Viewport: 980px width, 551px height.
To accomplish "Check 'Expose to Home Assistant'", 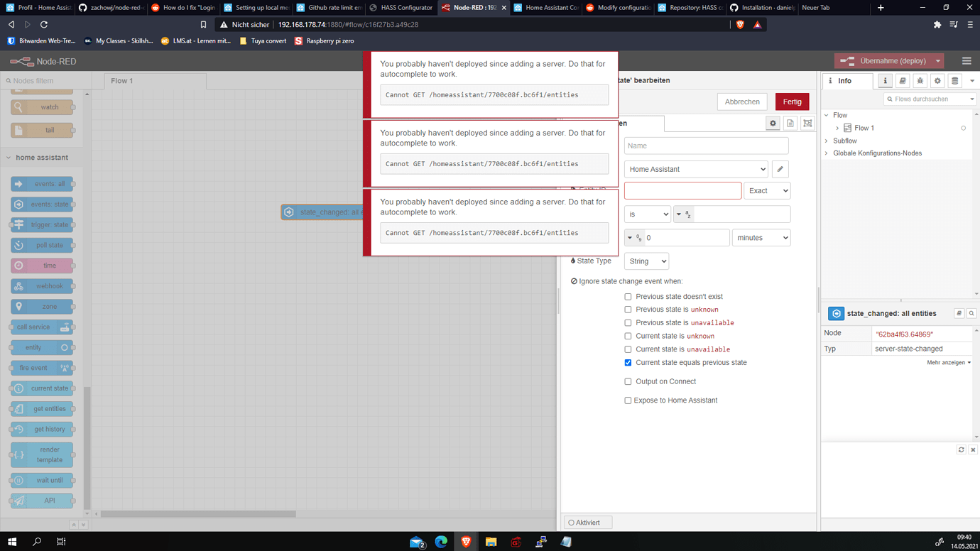I will [x=628, y=400].
